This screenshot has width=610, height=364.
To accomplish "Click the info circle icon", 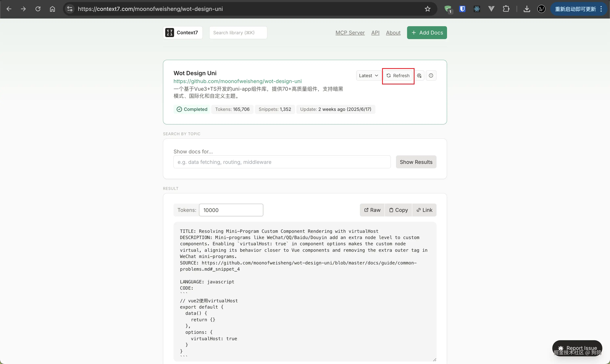I will click(431, 76).
